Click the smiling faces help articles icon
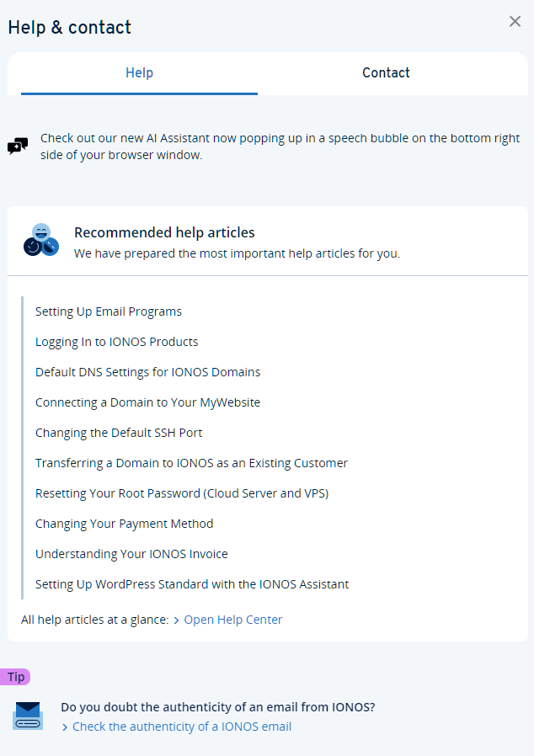Image resolution: width=534 pixels, height=756 pixels. coord(40,239)
